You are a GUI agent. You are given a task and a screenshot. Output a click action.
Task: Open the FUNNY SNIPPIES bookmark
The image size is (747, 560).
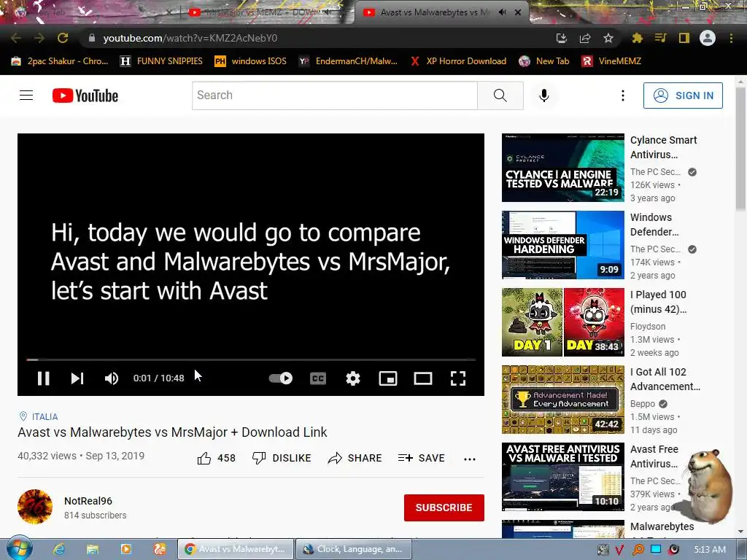(161, 61)
